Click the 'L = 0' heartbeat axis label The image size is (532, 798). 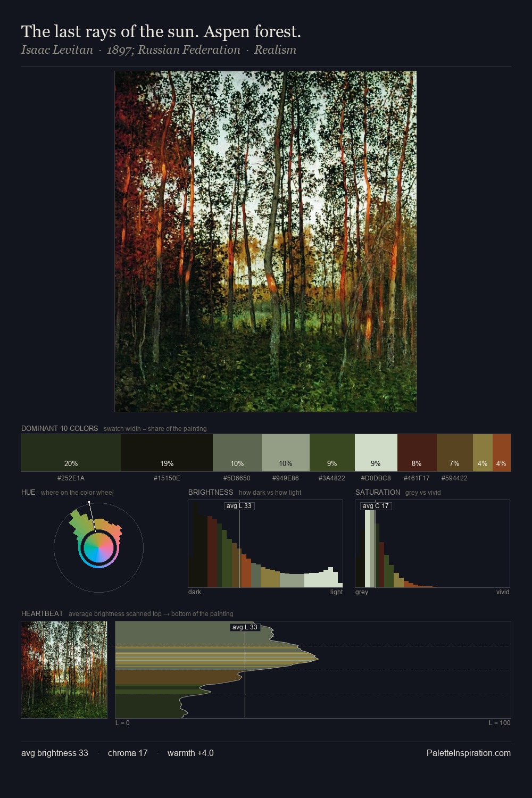point(122,723)
